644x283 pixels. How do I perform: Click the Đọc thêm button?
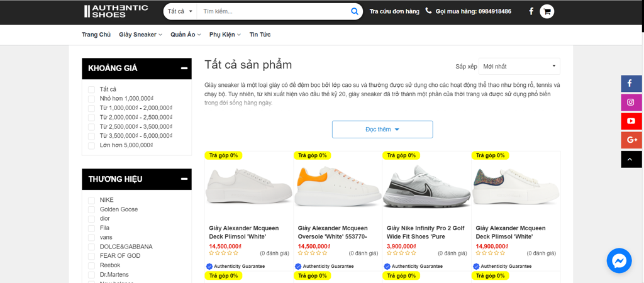[382, 130]
